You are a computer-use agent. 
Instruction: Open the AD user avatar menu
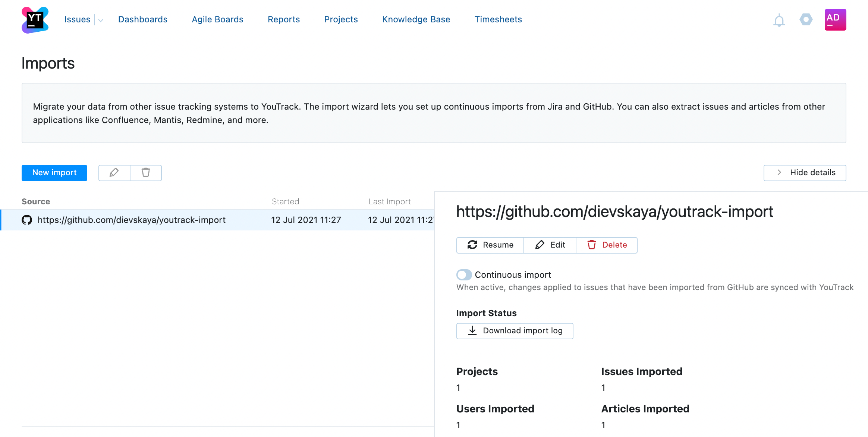pyautogui.click(x=835, y=20)
